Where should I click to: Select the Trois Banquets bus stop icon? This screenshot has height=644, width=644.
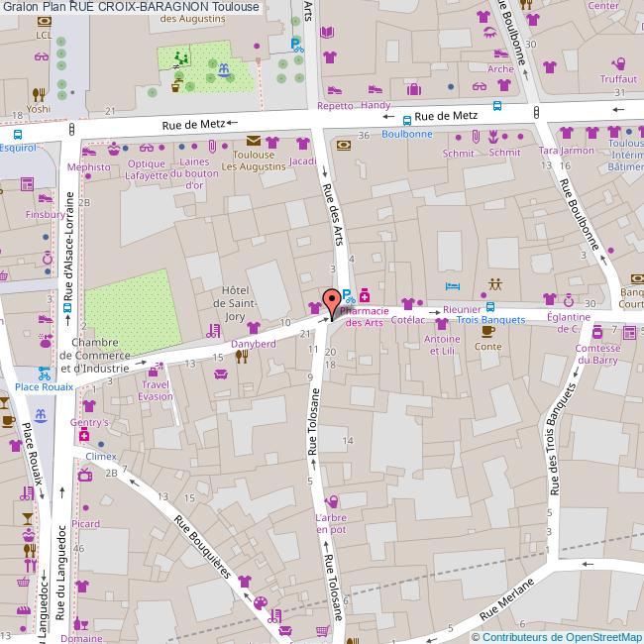tap(491, 306)
